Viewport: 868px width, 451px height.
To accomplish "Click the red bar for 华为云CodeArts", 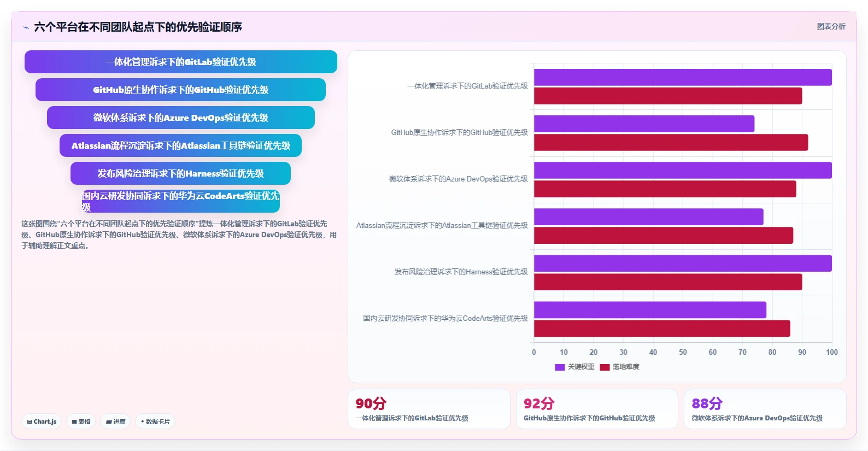I will (x=662, y=328).
